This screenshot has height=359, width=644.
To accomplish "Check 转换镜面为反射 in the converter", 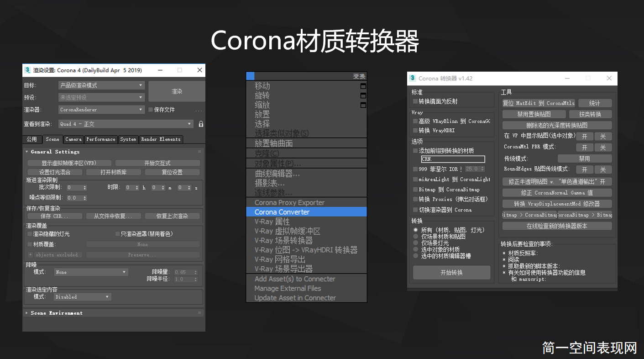I will coord(415,101).
